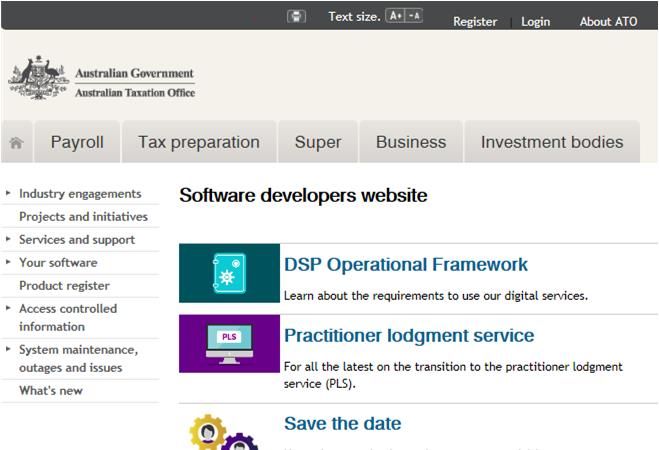The width and height of the screenshot is (659, 450).
Task: Select the Payroll tab
Action: 77,142
